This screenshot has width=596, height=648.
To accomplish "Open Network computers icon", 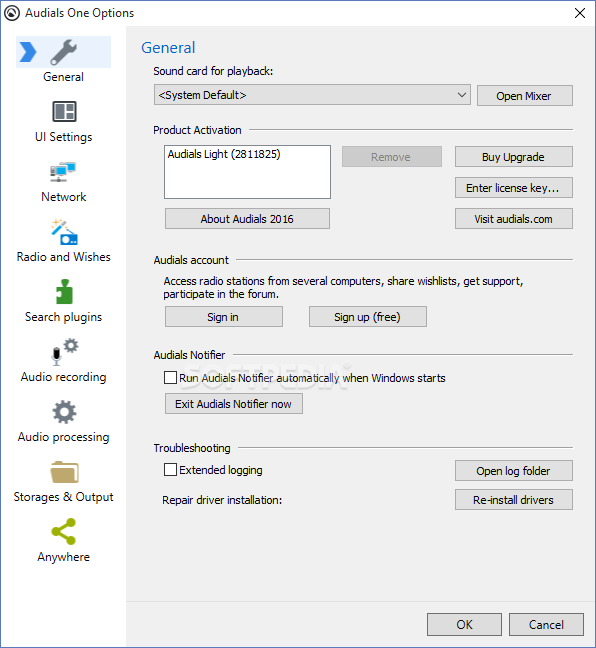I will coord(63,172).
